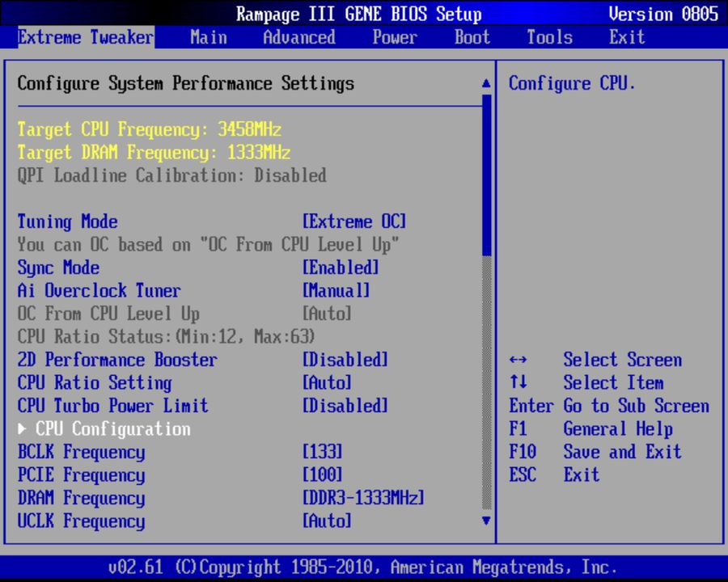Change Tuning Mode value Extreme OC
Viewport: 728px width, 582px height.
point(354,221)
